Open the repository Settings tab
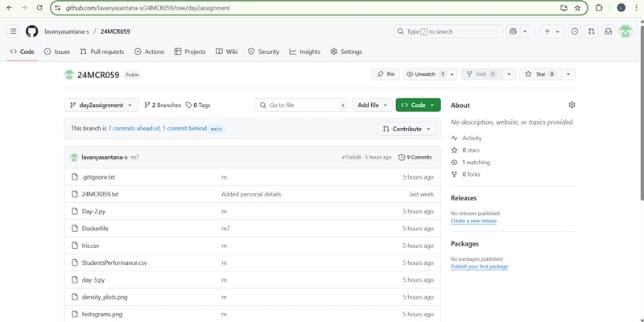This screenshot has width=644, height=322. tap(346, 52)
